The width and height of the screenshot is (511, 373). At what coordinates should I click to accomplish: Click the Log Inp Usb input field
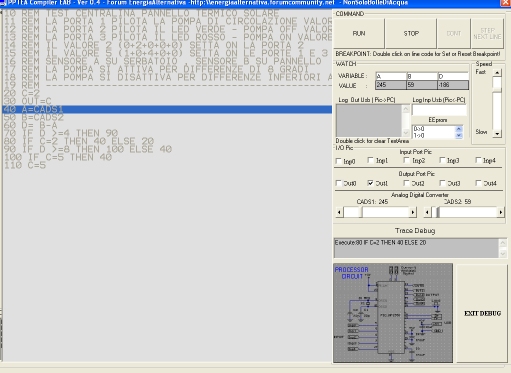439,110
